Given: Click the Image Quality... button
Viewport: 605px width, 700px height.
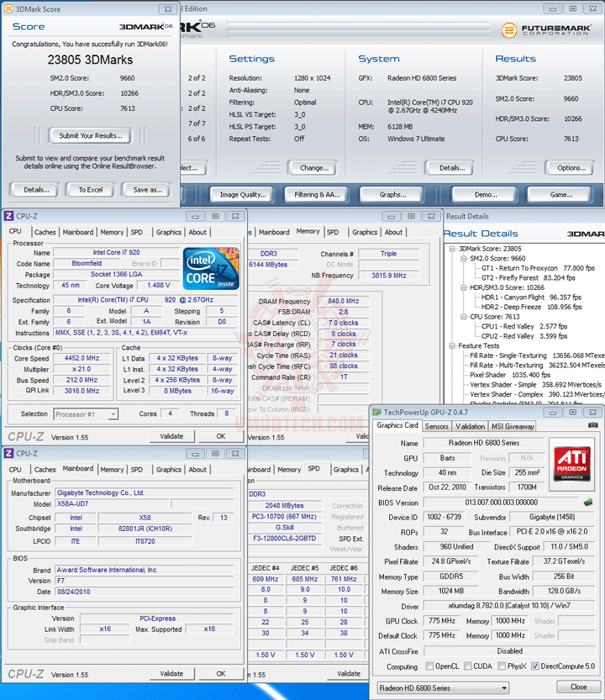Looking at the screenshot, I should click(243, 194).
